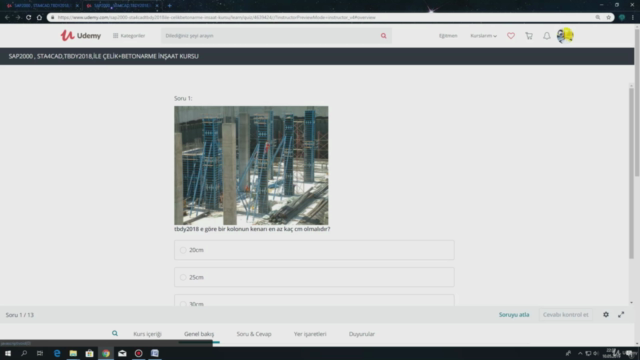Close the second browser tab
640x360 pixels.
point(157,6)
